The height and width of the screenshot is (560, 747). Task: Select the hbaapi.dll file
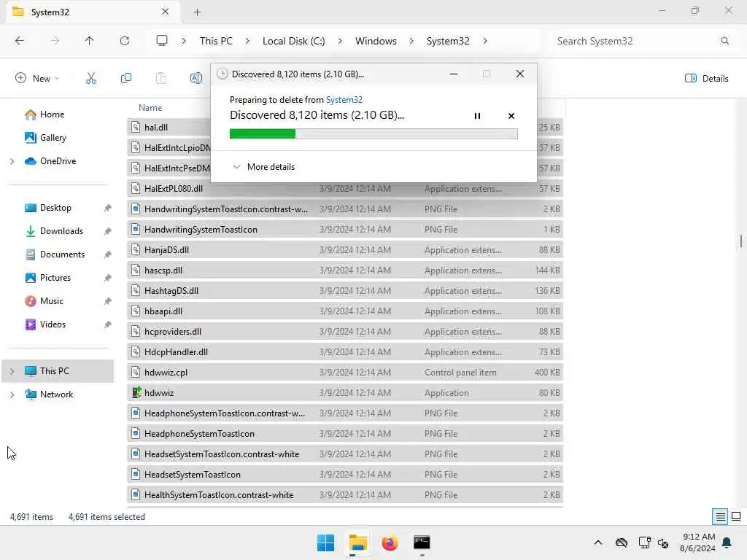click(x=345, y=311)
